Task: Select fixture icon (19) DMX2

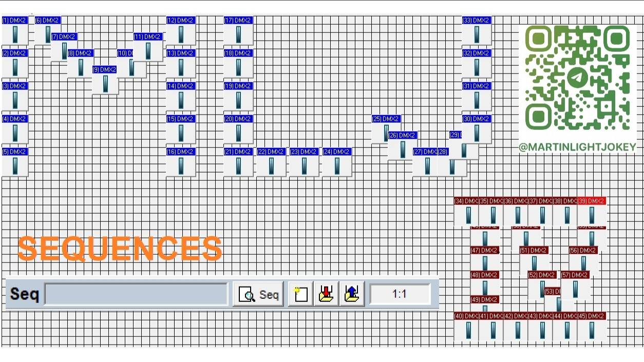Action: pyautogui.click(x=238, y=97)
